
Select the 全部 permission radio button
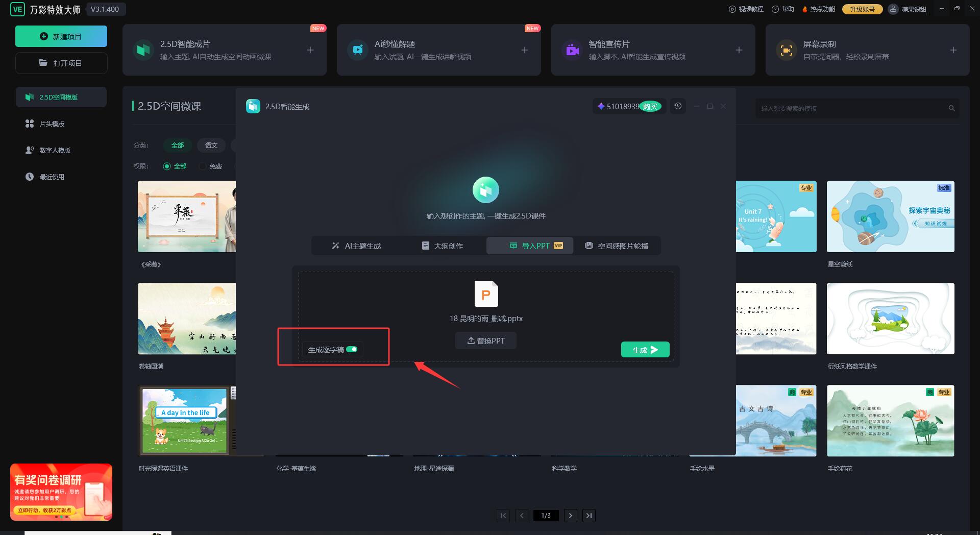pyautogui.click(x=167, y=166)
